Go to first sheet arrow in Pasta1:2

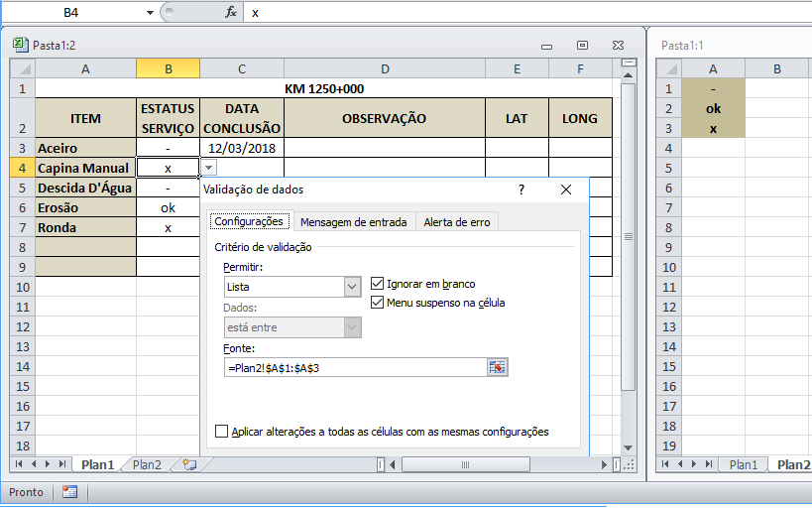pyautogui.click(x=19, y=464)
